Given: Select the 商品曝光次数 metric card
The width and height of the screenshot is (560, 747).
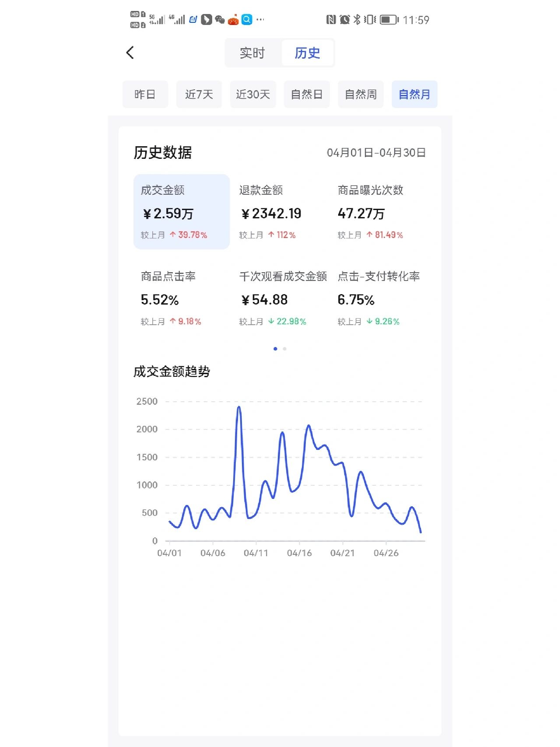Looking at the screenshot, I should pos(378,212).
